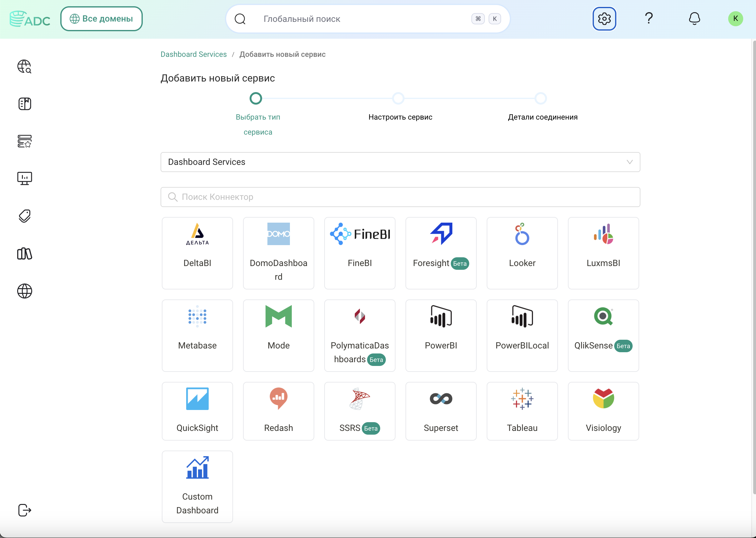Viewport: 756px width, 538px height.
Task: Go home via the ADC logo
Action: (x=30, y=19)
